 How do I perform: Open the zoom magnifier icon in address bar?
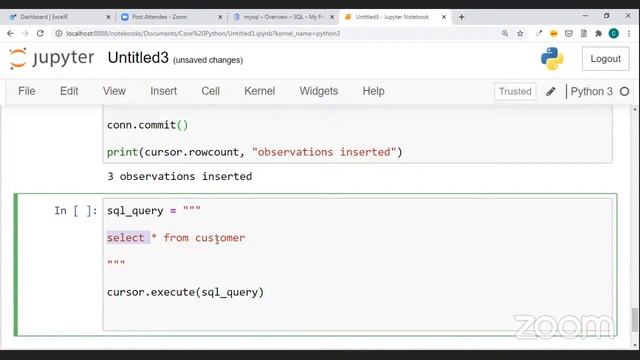pos(505,33)
